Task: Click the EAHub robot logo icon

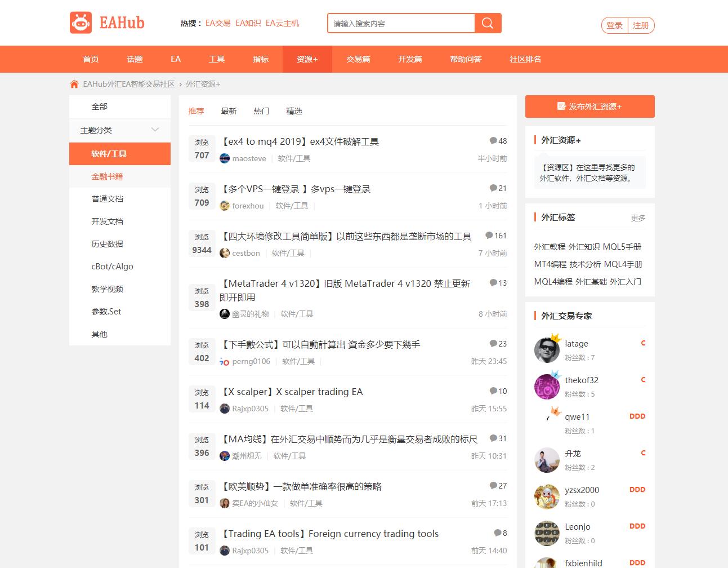Action: 81,23
